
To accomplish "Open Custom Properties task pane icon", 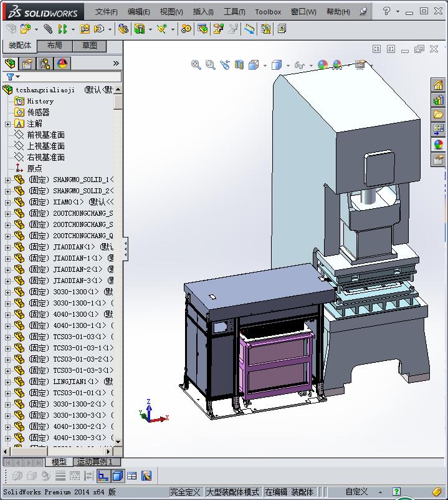I will (438, 159).
